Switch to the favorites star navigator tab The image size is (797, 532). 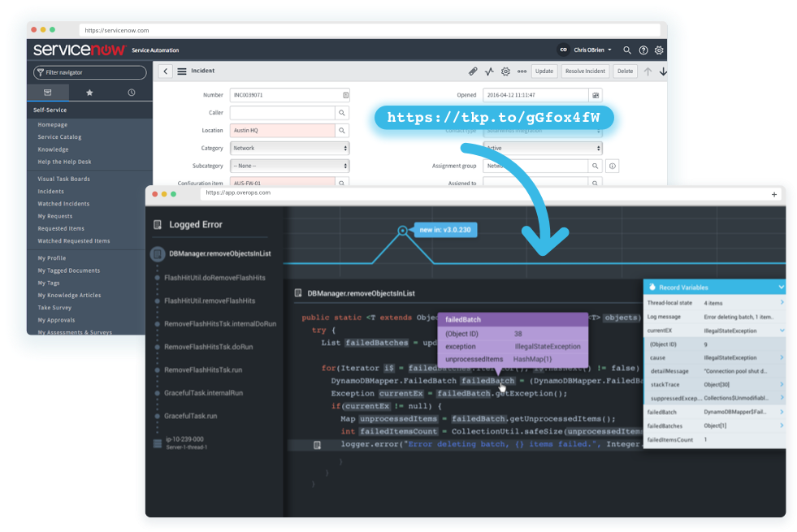coord(89,93)
